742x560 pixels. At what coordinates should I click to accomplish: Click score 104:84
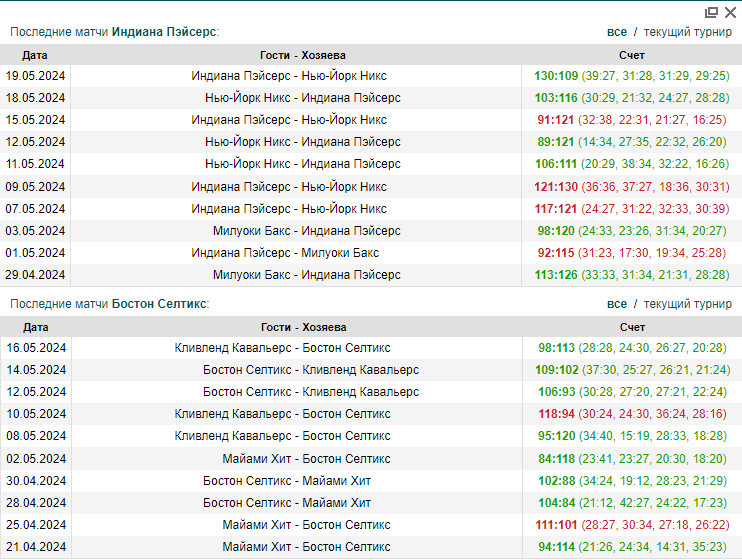(556, 503)
